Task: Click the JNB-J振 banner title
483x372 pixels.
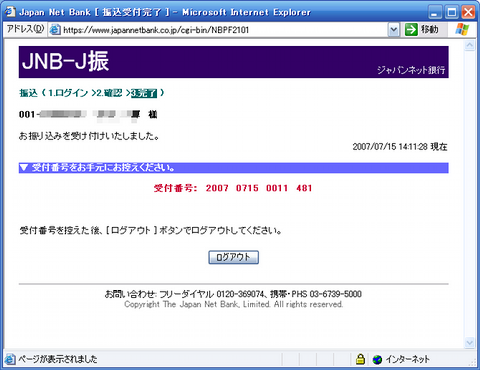Action: point(65,61)
